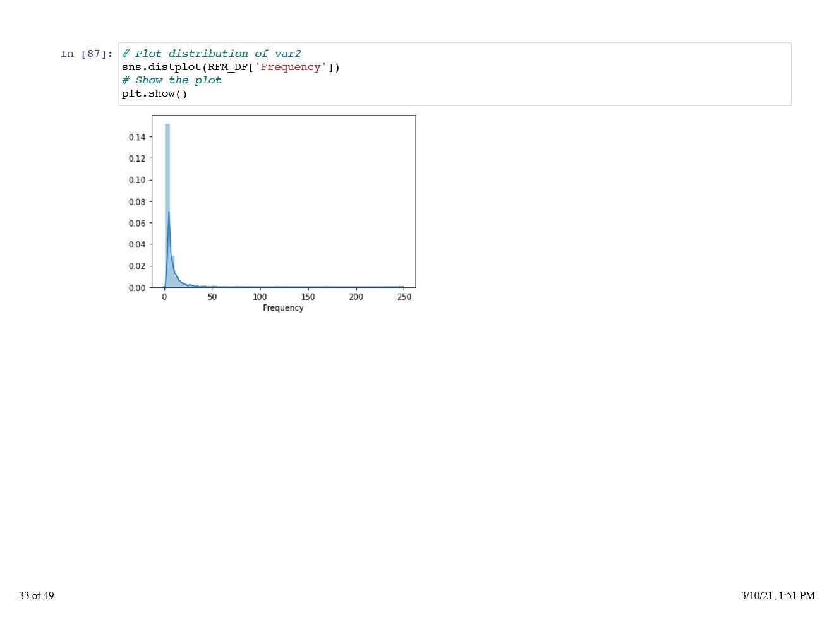Click the 0.02 y-axis tick label
The height and width of the screenshot is (644, 834).
tap(136, 266)
